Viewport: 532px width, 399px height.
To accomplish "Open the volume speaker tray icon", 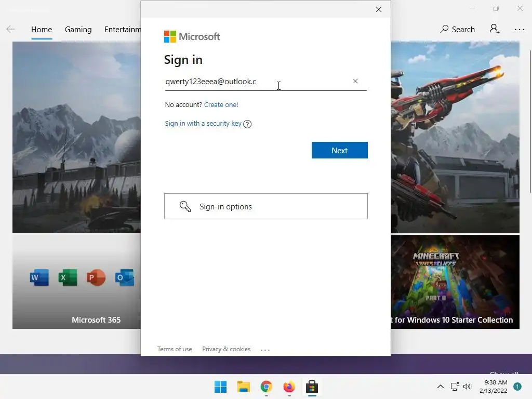I will 467,387.
